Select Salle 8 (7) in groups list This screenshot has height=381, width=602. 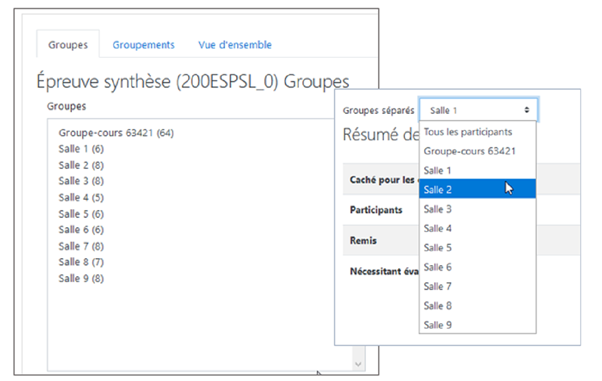click(81, 262)
